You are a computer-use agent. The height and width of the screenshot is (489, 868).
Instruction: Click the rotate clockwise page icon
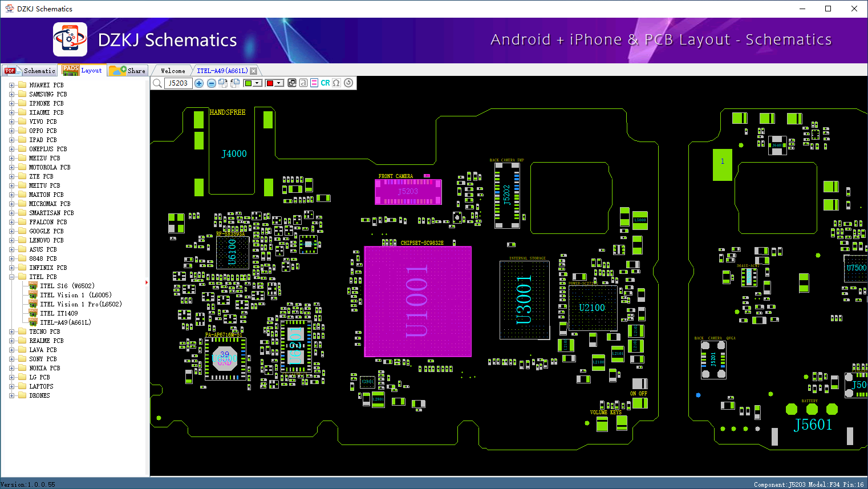coord(223,83)
